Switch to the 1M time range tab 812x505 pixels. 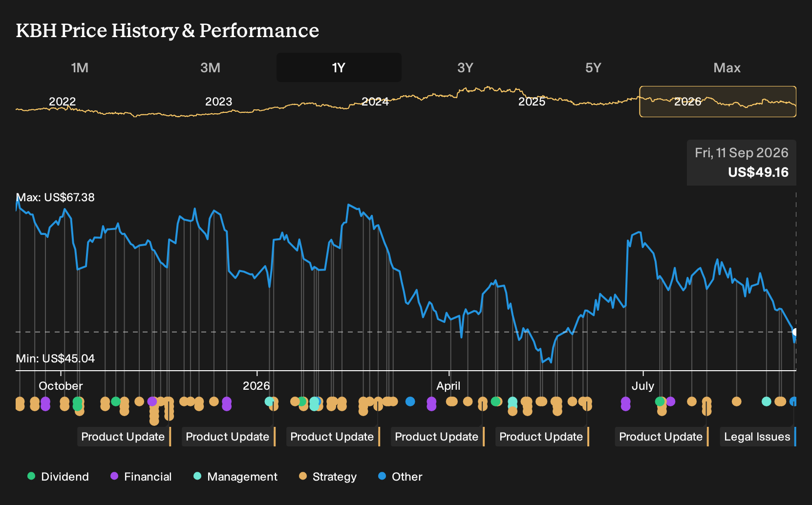pyautogui.click(x=80, y=67)
